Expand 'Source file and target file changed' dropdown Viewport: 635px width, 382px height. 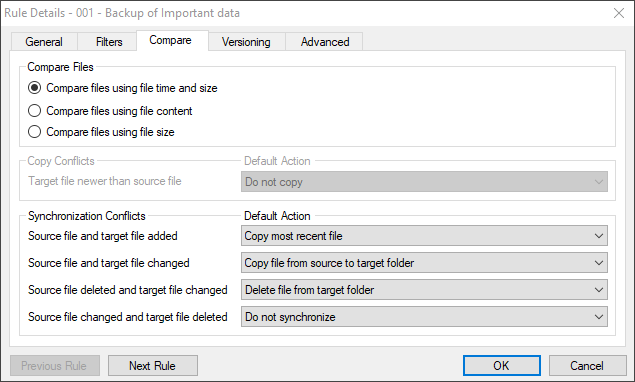coord(424,263)
